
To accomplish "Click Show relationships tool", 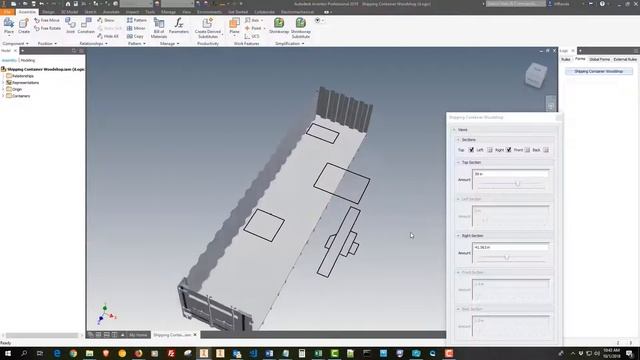I will 106,20.
